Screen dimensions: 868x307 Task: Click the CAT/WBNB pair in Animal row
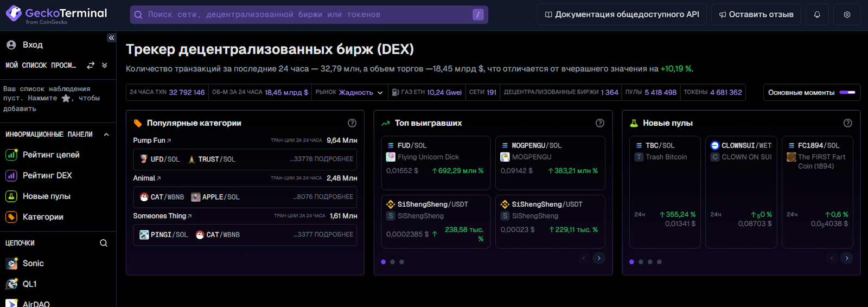click(x=162, y=197)
